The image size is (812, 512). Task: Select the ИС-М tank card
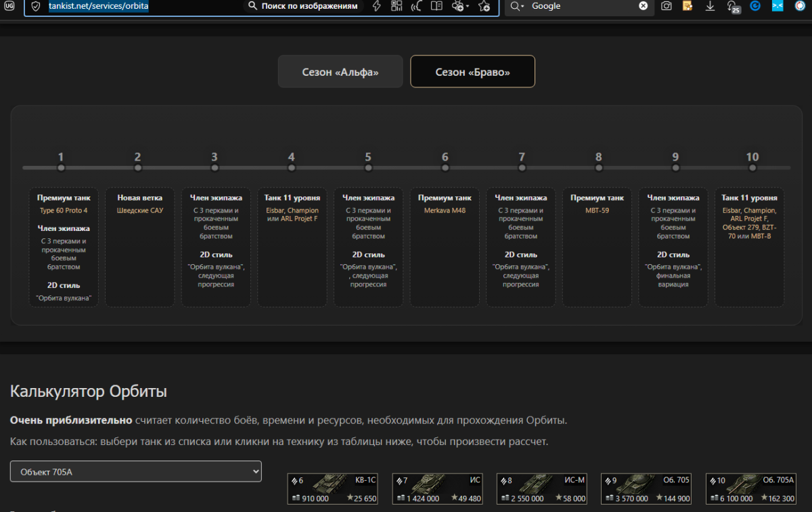pyautogui.click(x=542, y=489)
